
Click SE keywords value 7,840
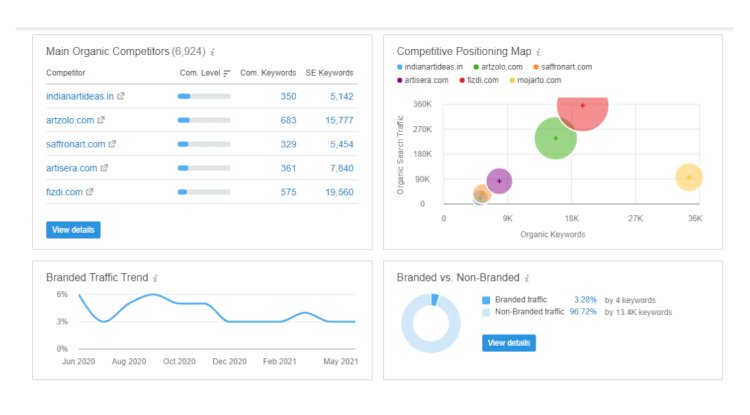pos(342,168)
